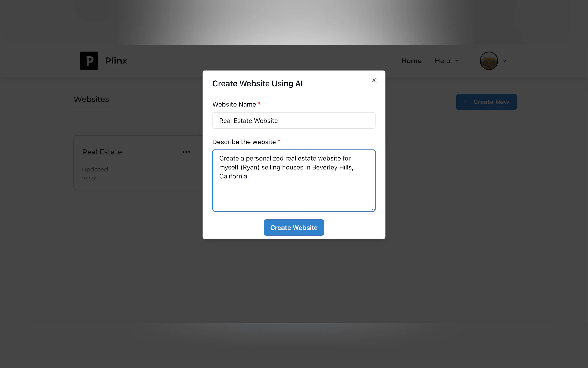Viewport: 588px width, 368px height.
Task: Select the Websites tab
Action: click(x=91, y=99)
